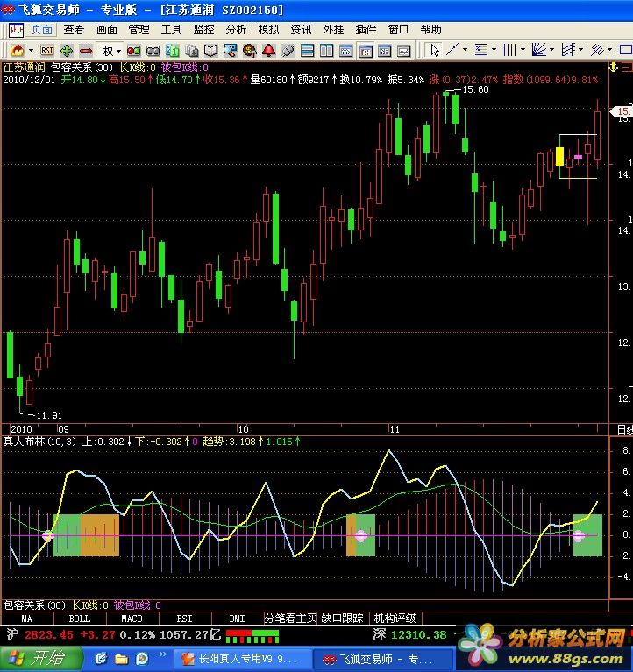
Task: Click the yellow candlestick in the highlighted box
Action: pos(559,157)
